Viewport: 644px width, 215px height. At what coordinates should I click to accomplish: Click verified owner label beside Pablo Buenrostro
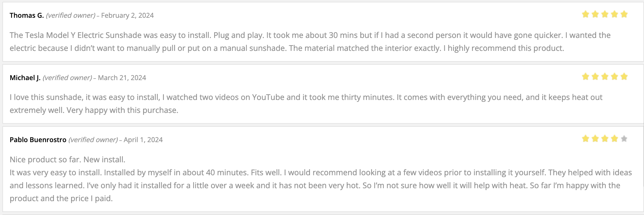(93, 140)
